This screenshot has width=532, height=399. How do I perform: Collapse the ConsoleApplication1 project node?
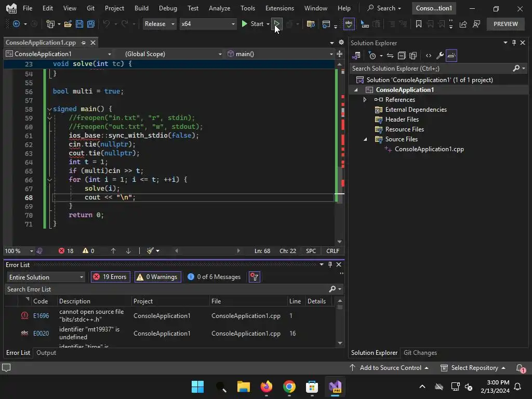[x=356, y=90]
